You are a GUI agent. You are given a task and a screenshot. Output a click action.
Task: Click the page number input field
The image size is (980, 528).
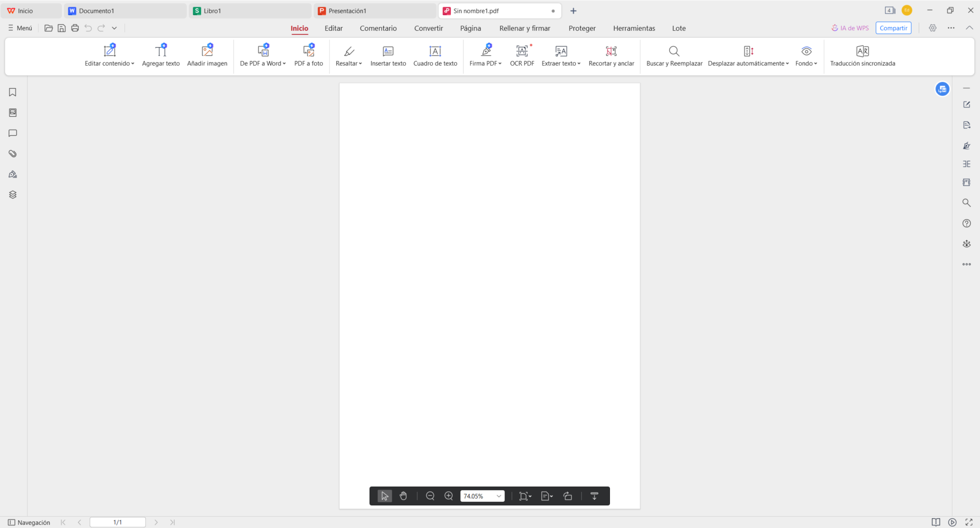[118, 522]
